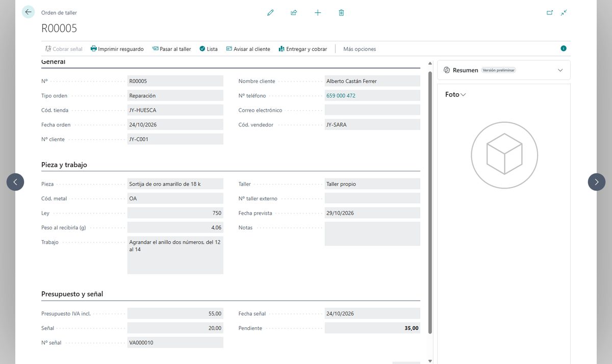Click the Tipo orden field
The image size is (612, 364).
[x=175, y=95]
